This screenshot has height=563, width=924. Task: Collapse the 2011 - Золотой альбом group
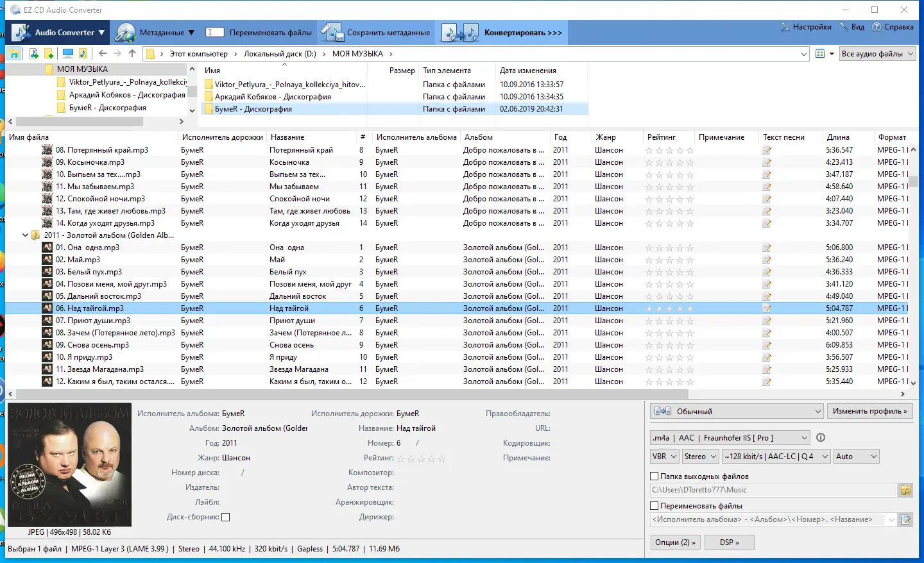[x=26, y=235]
